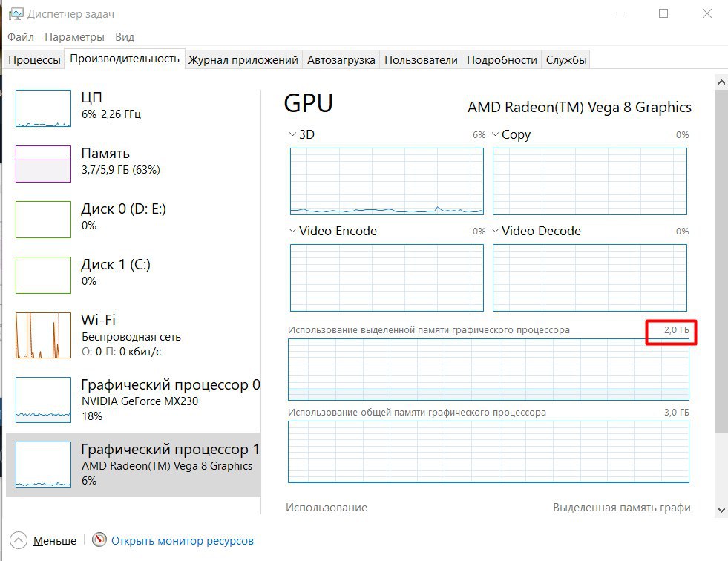
Task: Select the Диск 0 (D: E:) label
Action: (123, 209)
